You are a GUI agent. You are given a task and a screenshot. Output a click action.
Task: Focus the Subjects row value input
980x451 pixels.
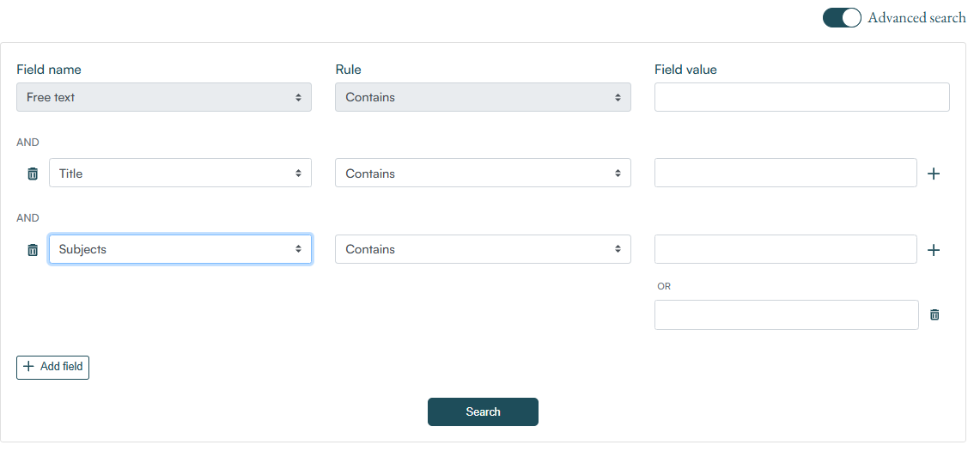785,249
